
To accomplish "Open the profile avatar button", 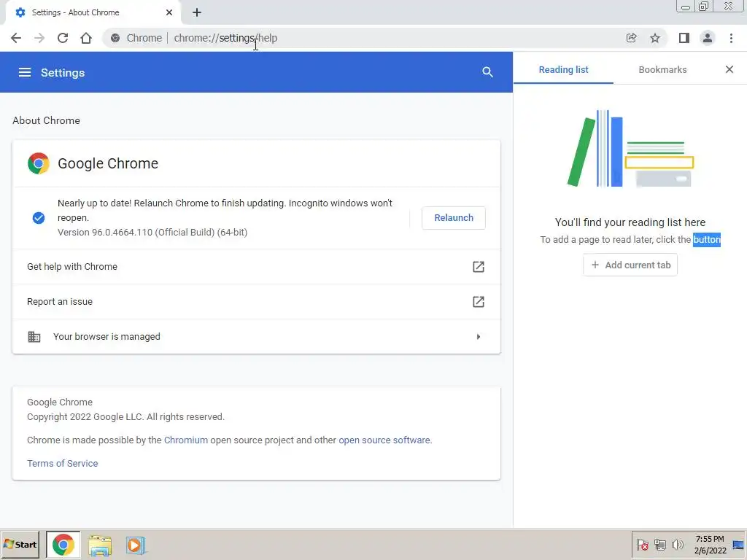I will point(708,38).
